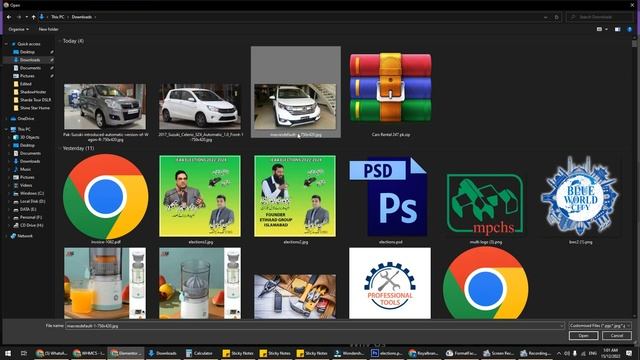640x360 pixels.
Task: Collapse the Today (4) group
Action: tap(60, 41)
